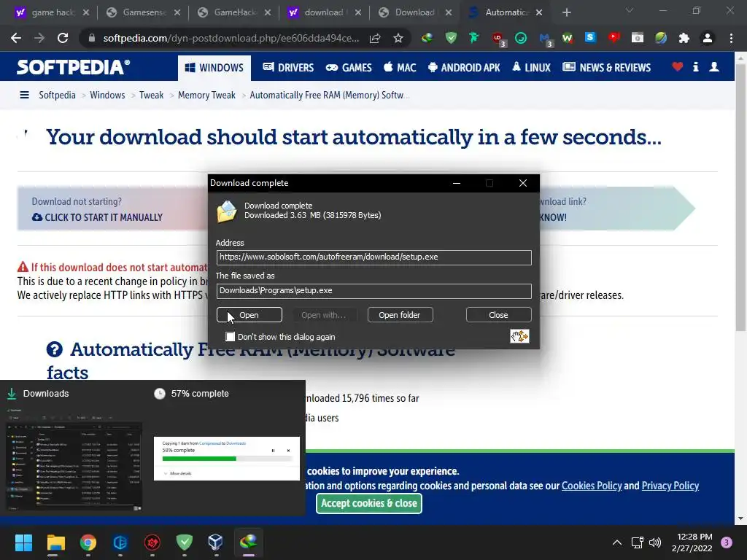Click the uBlock Origin extension icon

click(498, 38)
